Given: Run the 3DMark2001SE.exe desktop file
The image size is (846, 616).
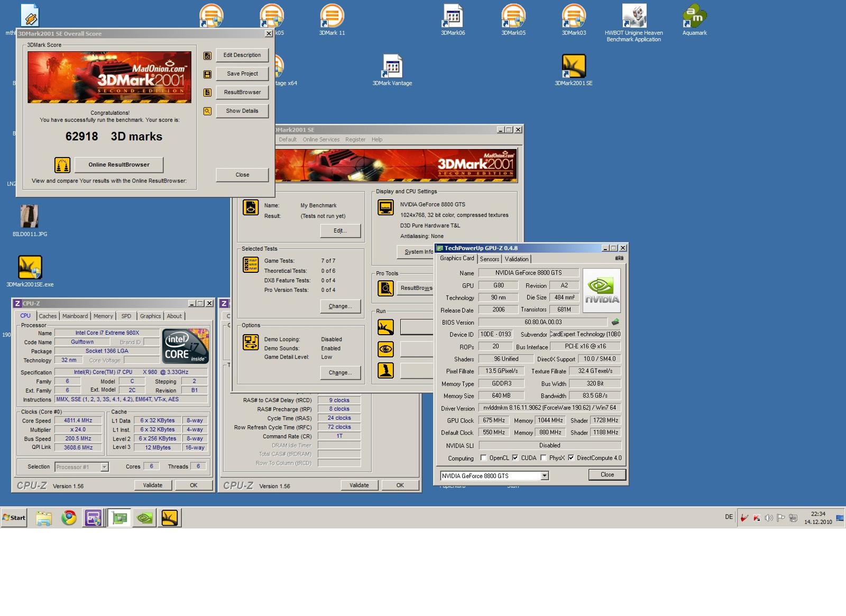Looking at the screenshot, I should [x=30, y=271].
